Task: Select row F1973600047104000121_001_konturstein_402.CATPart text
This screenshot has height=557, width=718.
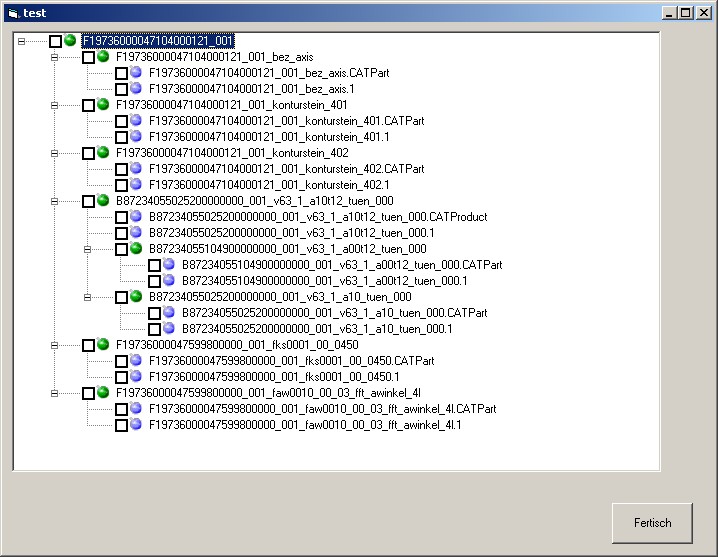Action: pyautogui.click(x=287, y=169)
